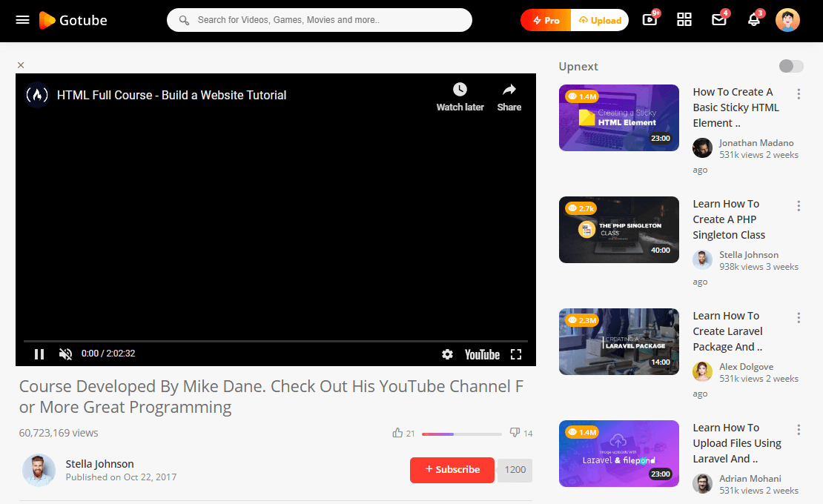Go to Gotube home logo

click(x=73, y=20)
